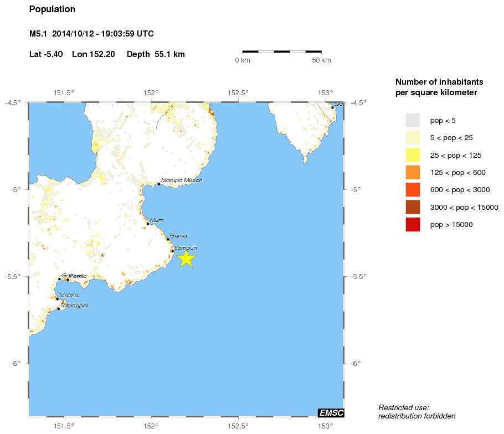This screenshot has width=504, height=434.
Task: Click the gray 'pop < 5' legend swatch
Action: (413, 120)
